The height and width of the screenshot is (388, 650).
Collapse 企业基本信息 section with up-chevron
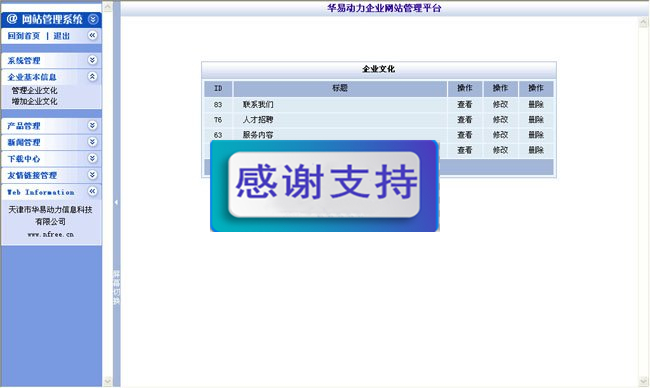coord(92,77)
